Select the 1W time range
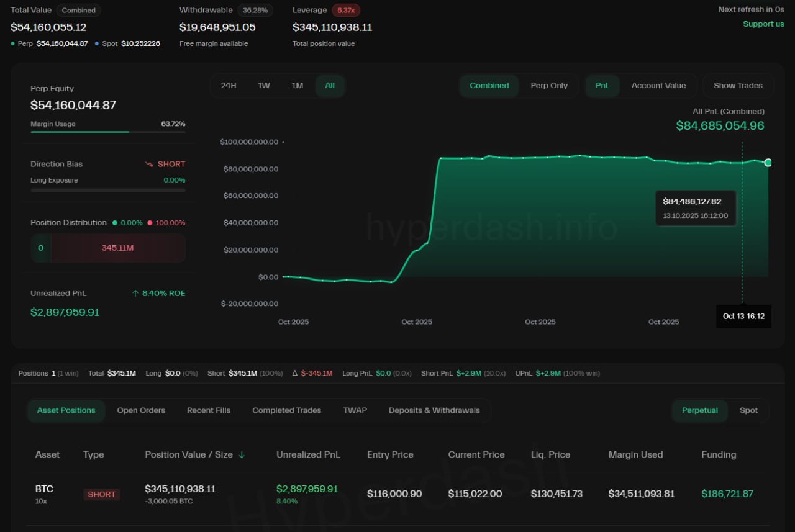Viewport: 795px width, 532px height. coord(264,86)
